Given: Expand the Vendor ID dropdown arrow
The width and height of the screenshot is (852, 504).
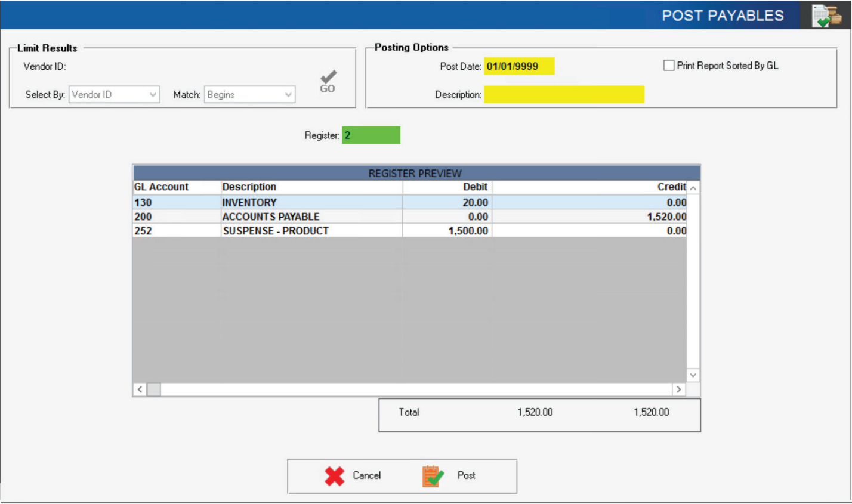Looking at the screenshot, I should click(155, 94).
